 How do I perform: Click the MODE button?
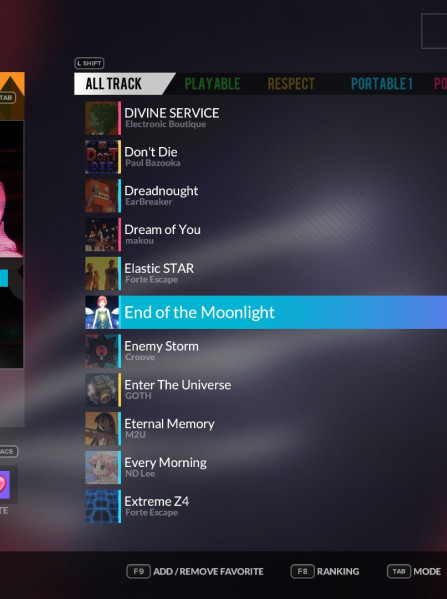(414, 571)
